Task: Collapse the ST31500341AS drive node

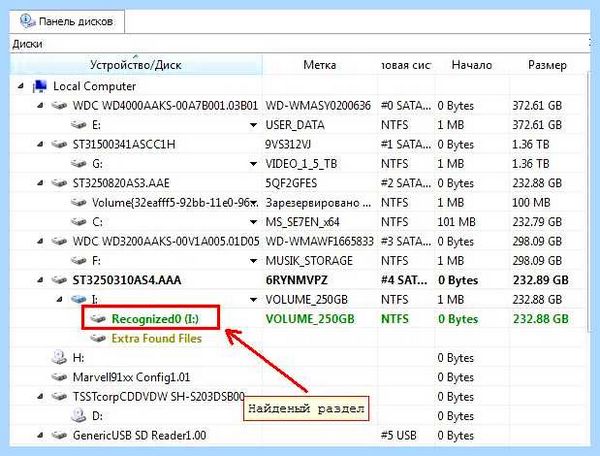Action: (x=40, y=145)
